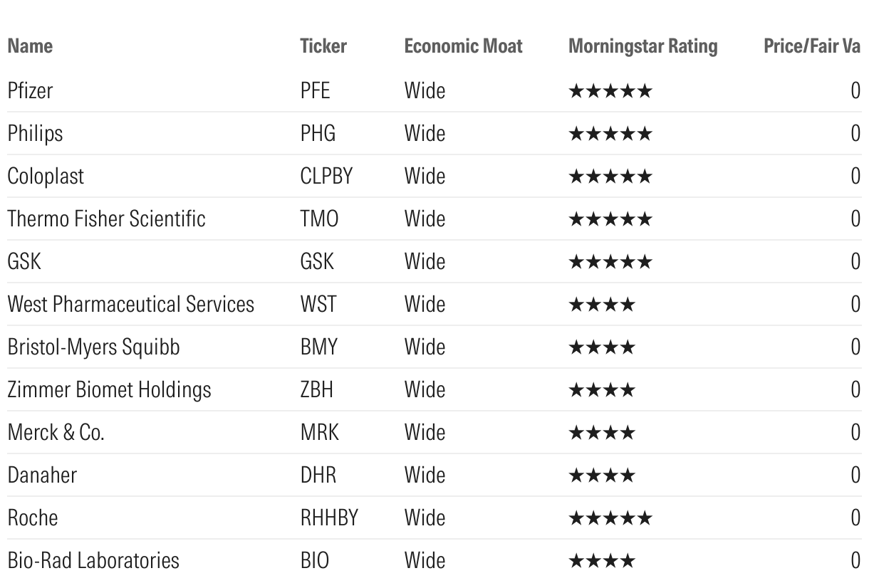Select the RHHBY ticker symbol
This screenshot has width=869, height=588.
click(328, 518)
